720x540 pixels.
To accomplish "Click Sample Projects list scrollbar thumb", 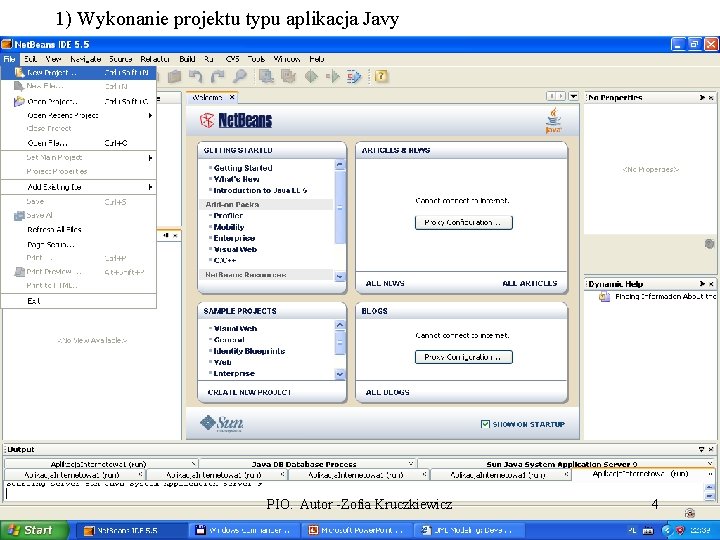I will (x=340, y=343).
